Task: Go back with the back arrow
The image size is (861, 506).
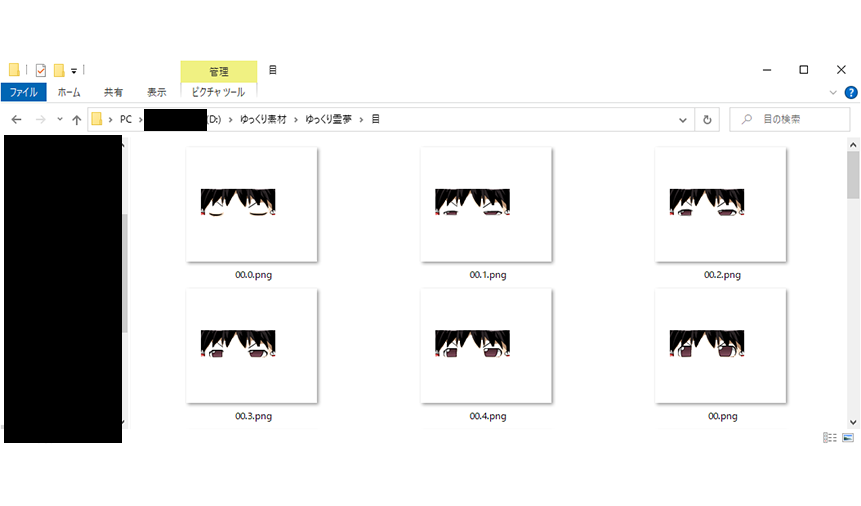Action: (16, 119)
